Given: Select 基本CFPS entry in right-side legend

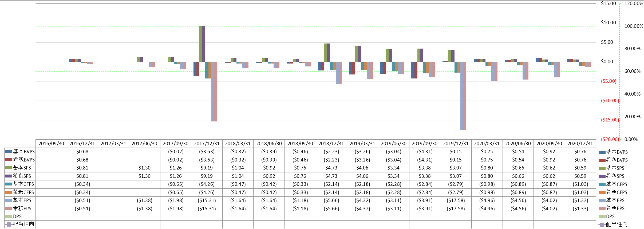Looking at the screenshot, I should click(613, 184).
